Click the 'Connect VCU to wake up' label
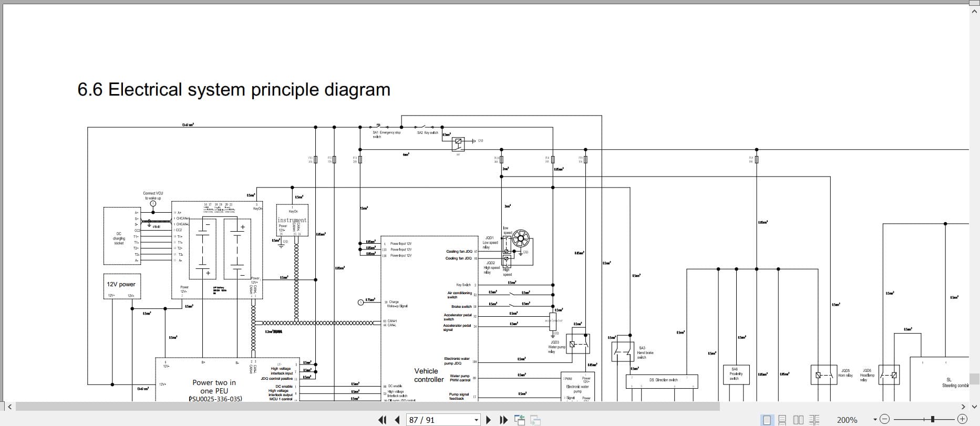980x426 pixels. (153, 195)
